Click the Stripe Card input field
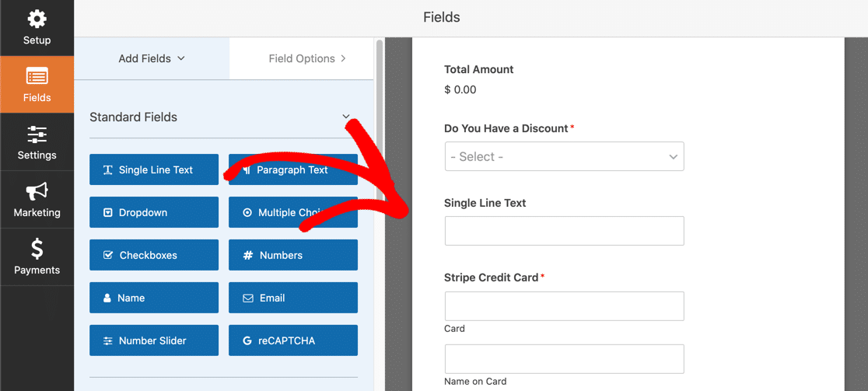Viewport: 868px width, 391px height. (x=564, y=305)
